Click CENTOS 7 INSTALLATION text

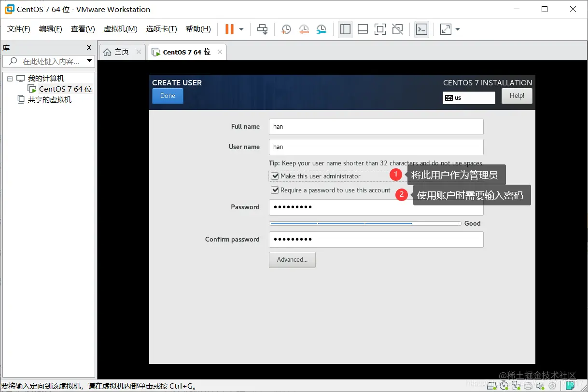488,82
